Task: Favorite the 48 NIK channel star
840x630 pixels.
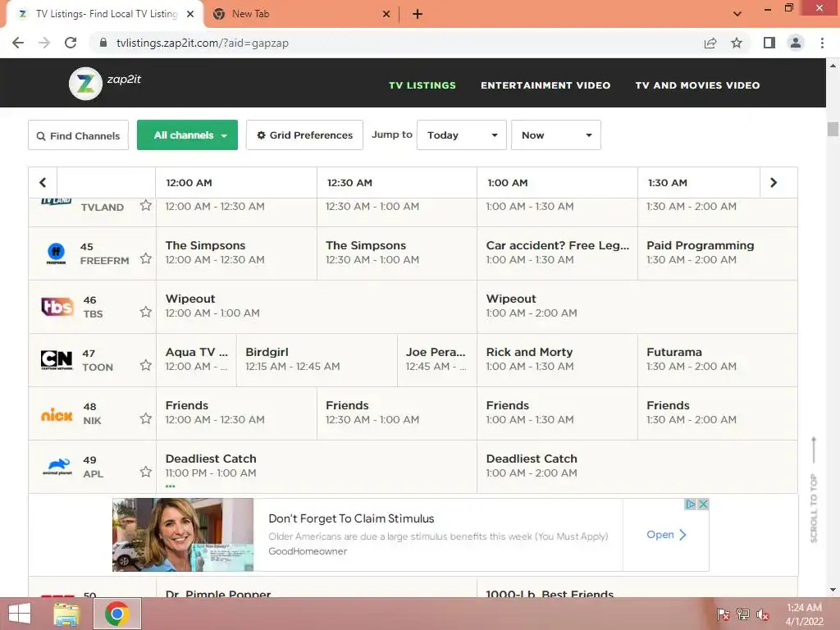Action: 146,418
